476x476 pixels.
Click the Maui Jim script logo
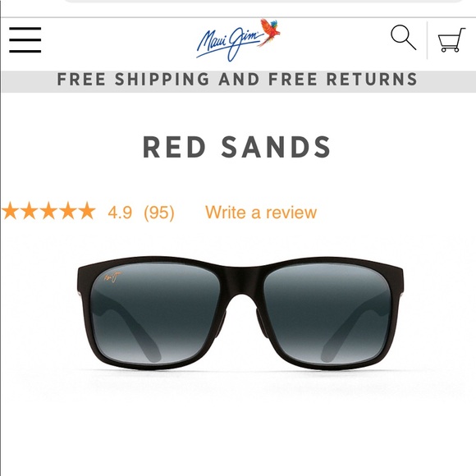[x=230, y=42]
